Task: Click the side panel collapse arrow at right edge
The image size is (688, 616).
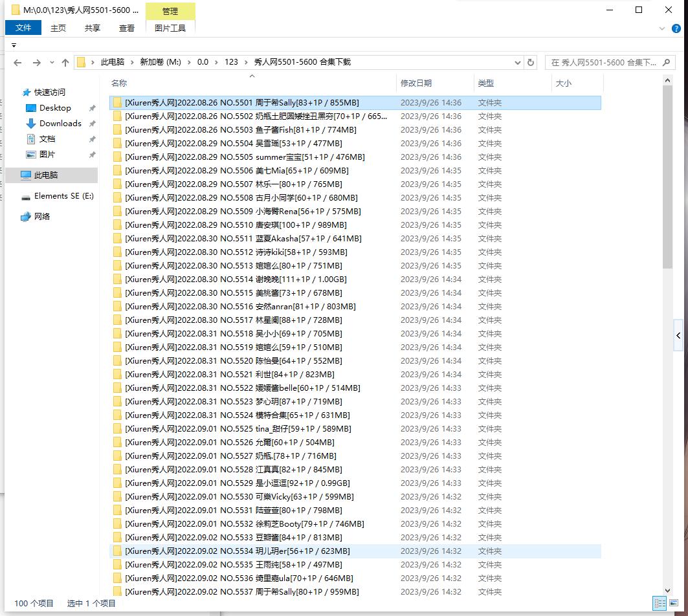Action: tap(678, 336)
